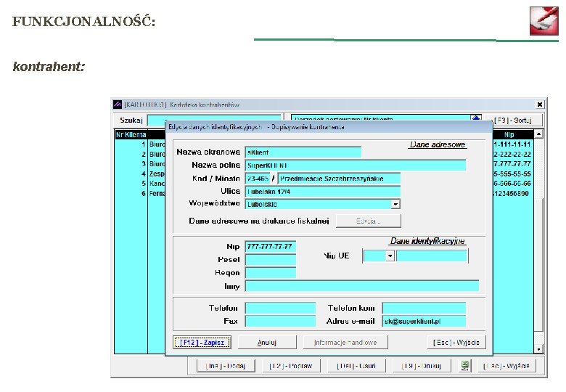Click the red pen logo icon

544,21
